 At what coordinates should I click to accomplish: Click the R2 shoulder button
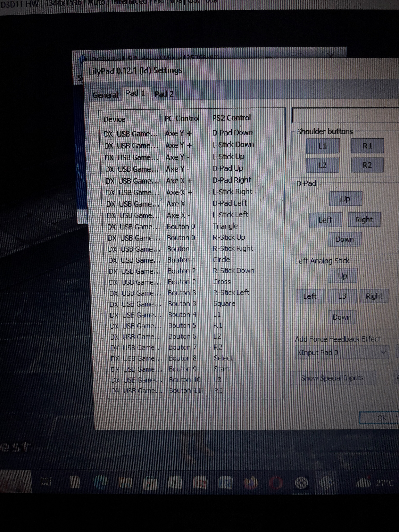tap(367, 165)
